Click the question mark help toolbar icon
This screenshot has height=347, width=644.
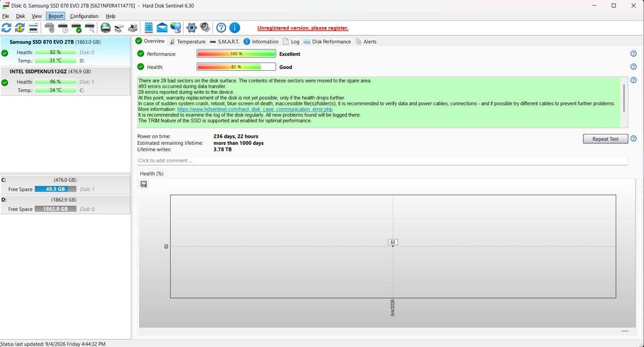(221, 28)
